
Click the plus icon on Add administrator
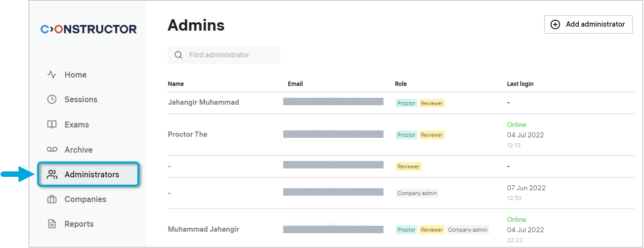click(555, 24)
